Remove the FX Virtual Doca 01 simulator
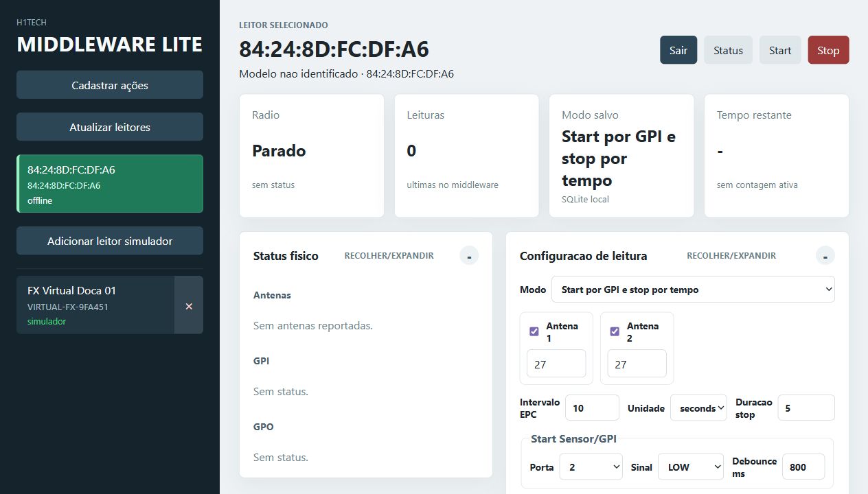868x494 pixels. coord(189,305)
